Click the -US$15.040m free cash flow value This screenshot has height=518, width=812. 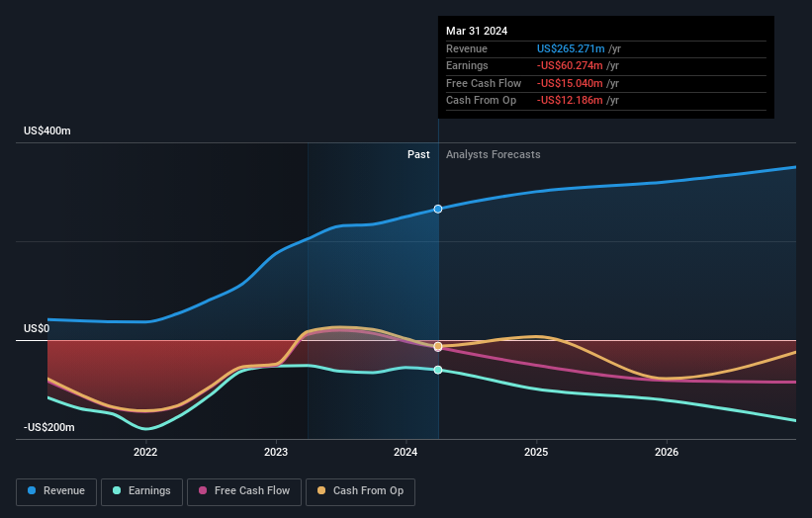[570, 83]
